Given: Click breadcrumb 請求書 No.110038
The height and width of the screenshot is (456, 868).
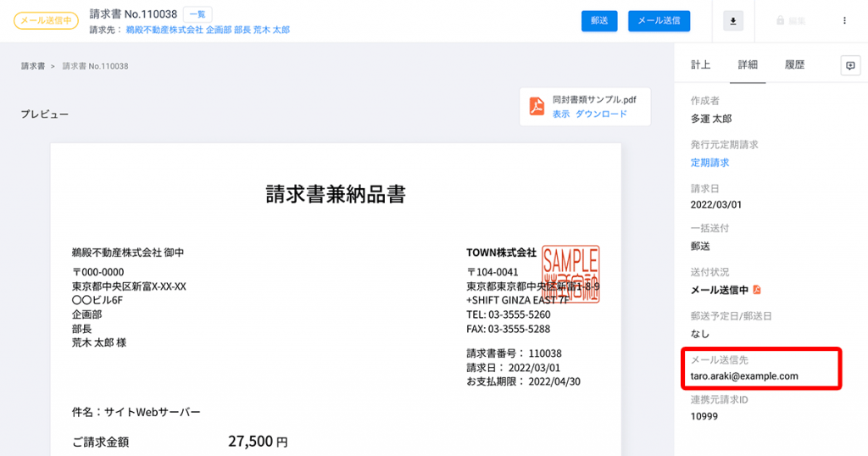Looking at the screenshot, I should 95,66.
